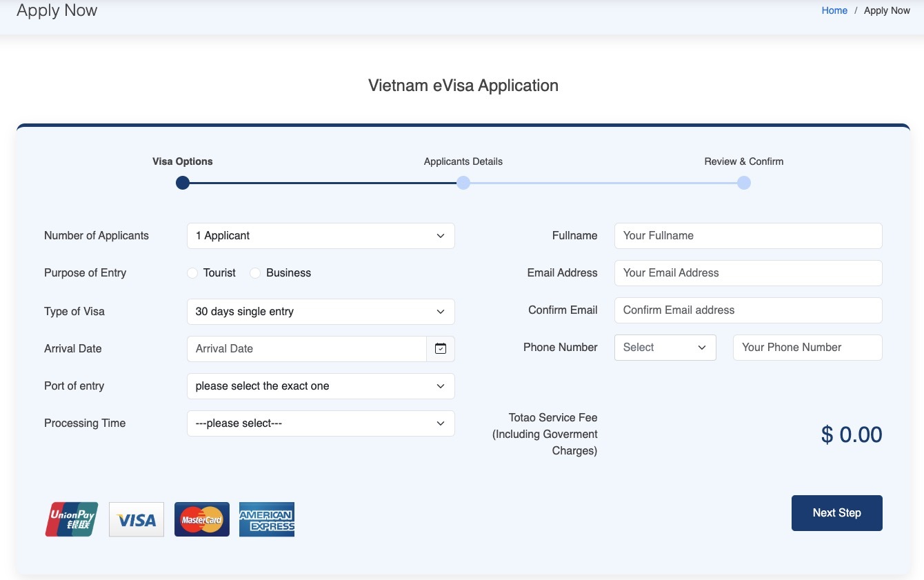Jump to the Applicants Details step
The width and height of the screenshot is (924, 580).
tap(463, 183)
